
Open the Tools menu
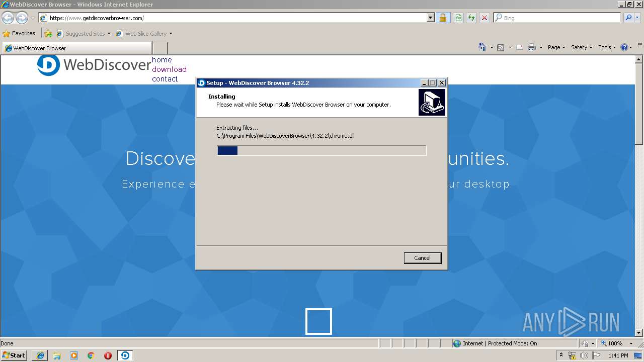coord(607,47)
